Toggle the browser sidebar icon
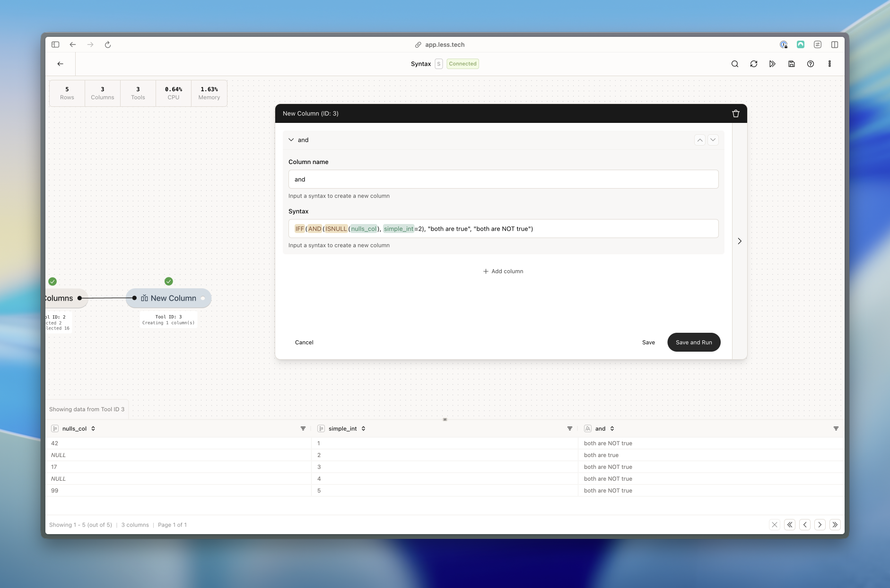Image resolution: width=890 pixels, height=588 pixels. 55,44
